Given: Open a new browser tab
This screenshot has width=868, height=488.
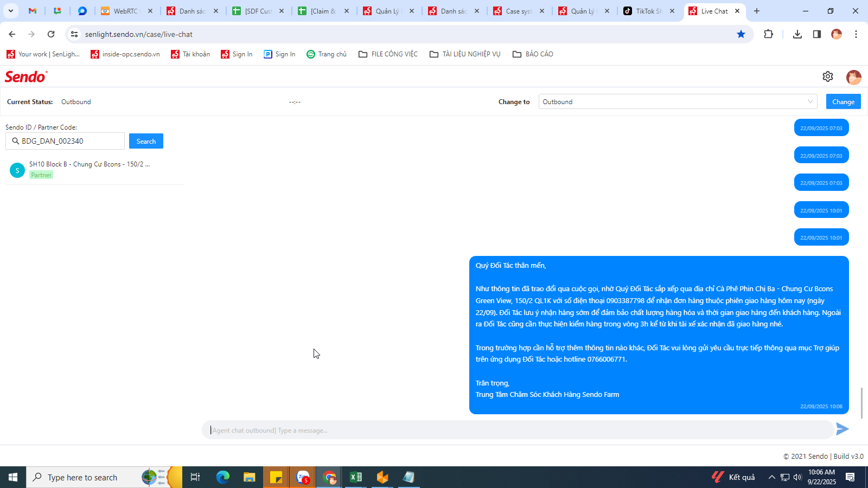Looking at the screenshot, I should pyautogui.click(x=757, y=11).
